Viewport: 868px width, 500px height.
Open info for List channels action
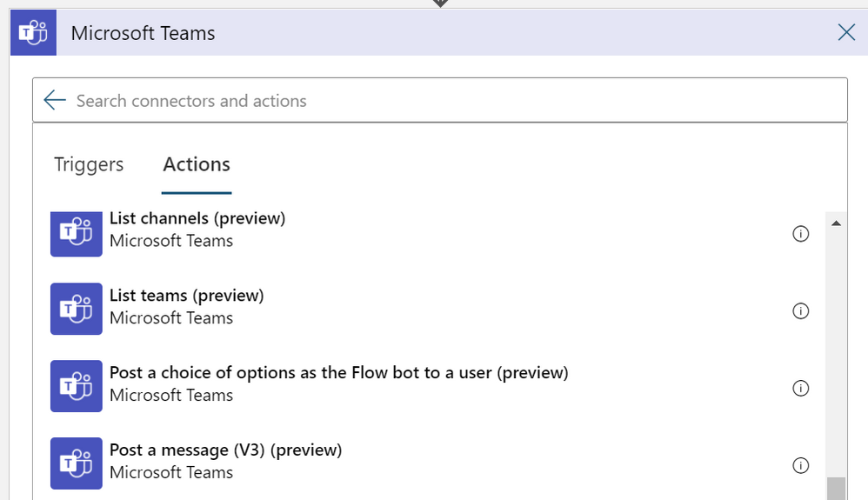(801, 234)
